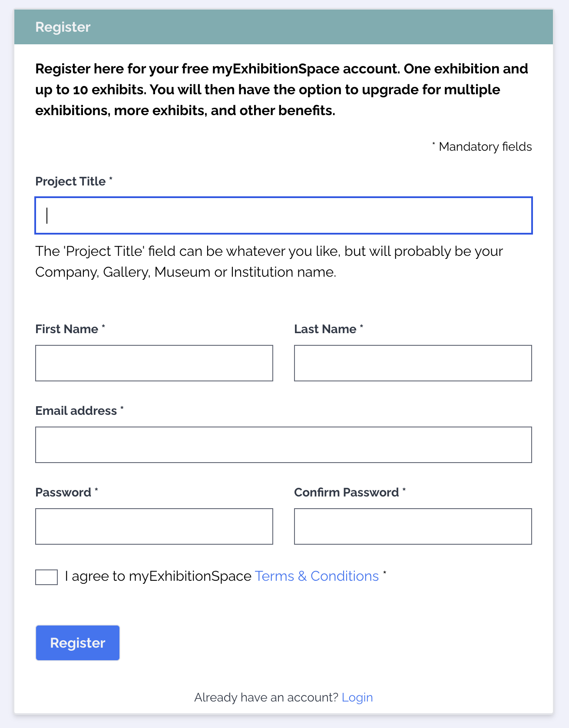Click the "Register" heading in teal header
Viewport: 569px width, 728px height.
63,27
